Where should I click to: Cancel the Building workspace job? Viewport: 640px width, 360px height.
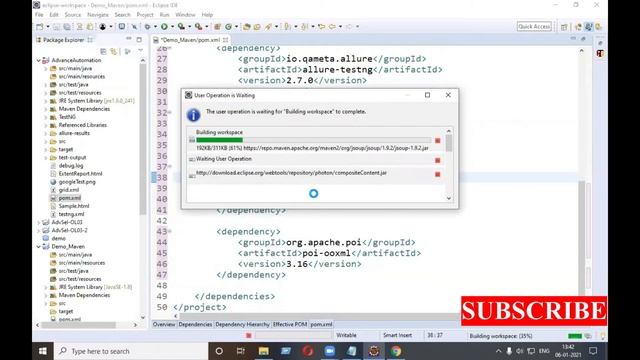pos(438,140)
